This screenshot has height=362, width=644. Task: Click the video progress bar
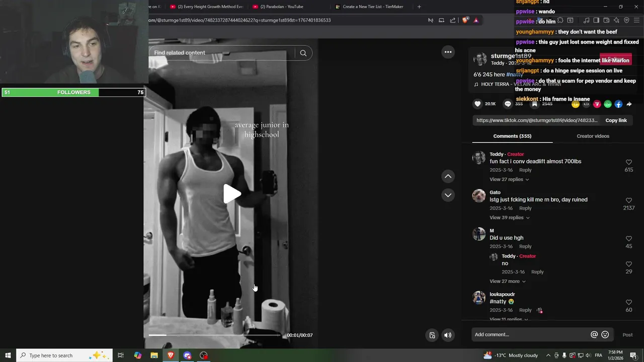[214, 335]
